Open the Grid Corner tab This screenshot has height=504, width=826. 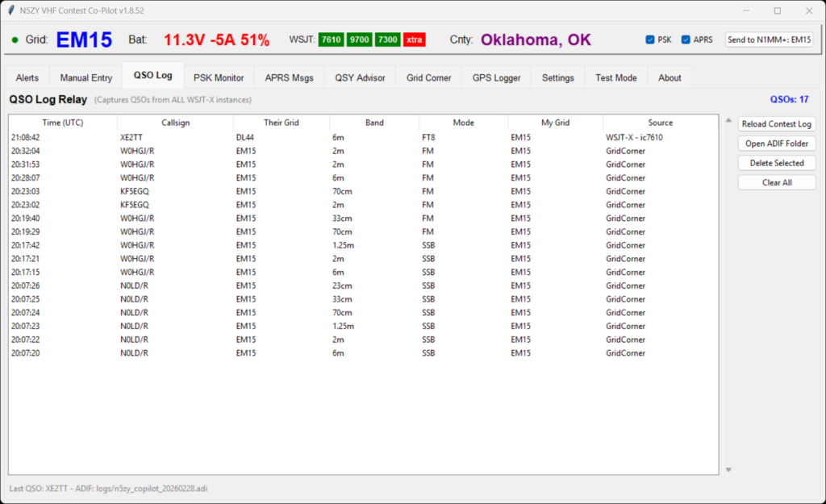428,77
